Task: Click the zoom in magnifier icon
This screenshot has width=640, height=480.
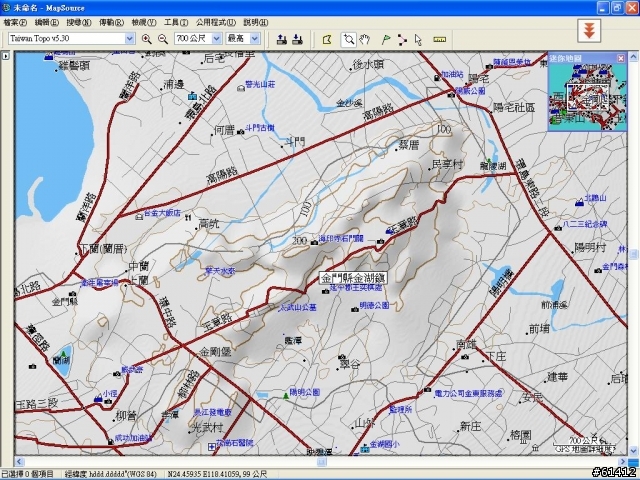Action: coord(147,39)
